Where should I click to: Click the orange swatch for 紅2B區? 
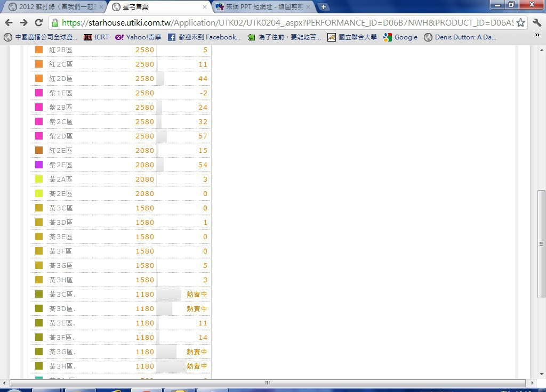(x=39, y=50)
